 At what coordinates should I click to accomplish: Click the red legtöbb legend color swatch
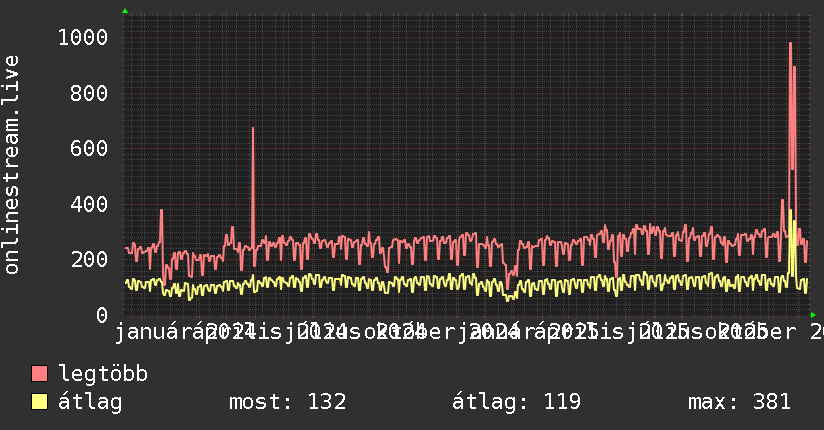coord(40,374)
